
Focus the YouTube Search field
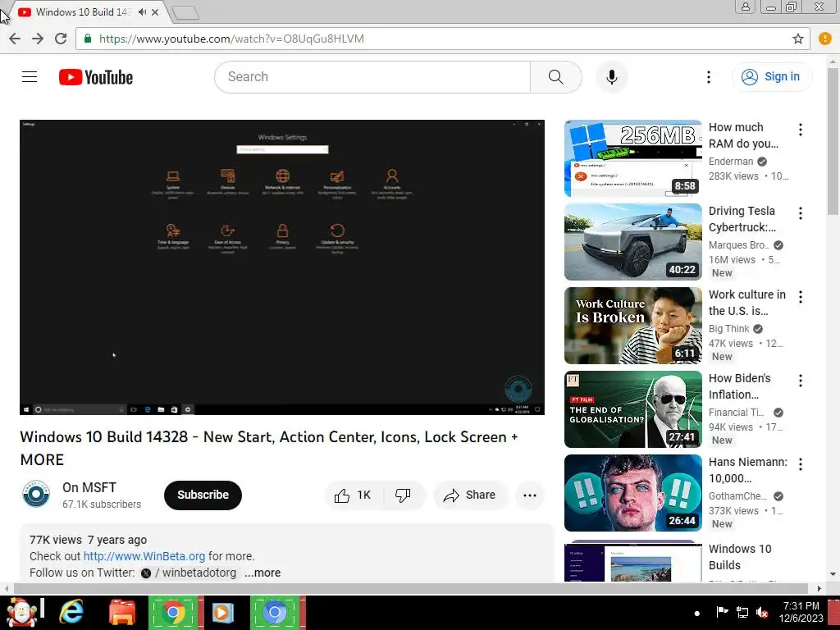(x=372, y=77)
